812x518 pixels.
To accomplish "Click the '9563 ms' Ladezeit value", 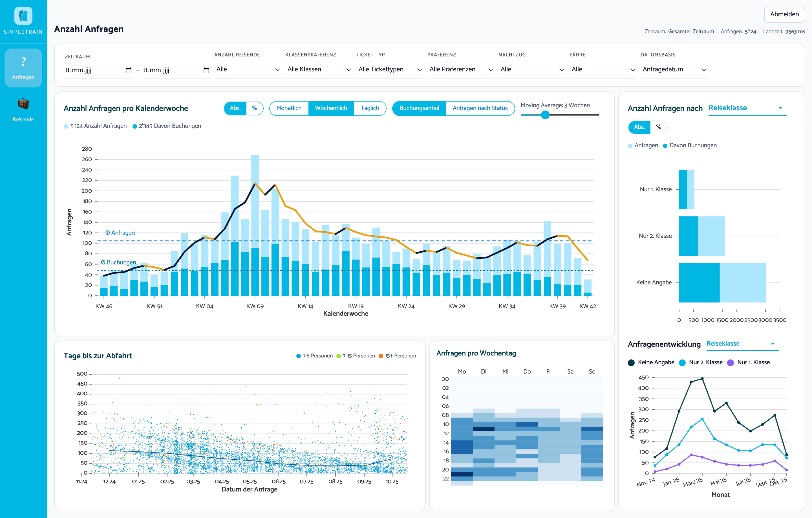I will click(795, 32).
